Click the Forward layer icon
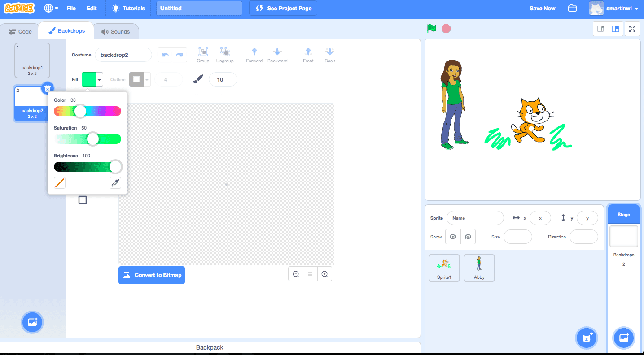The image size is (644, 355). (254, 55)
